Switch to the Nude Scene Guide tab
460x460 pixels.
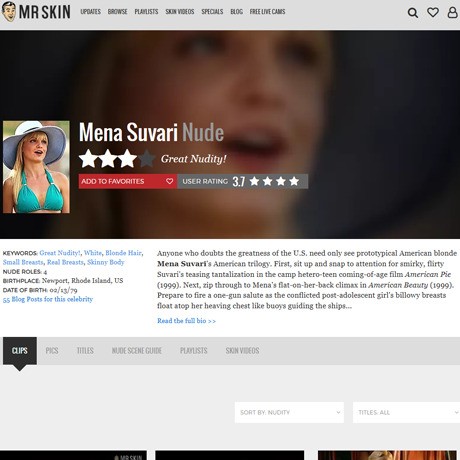click(x=137, y=351)
